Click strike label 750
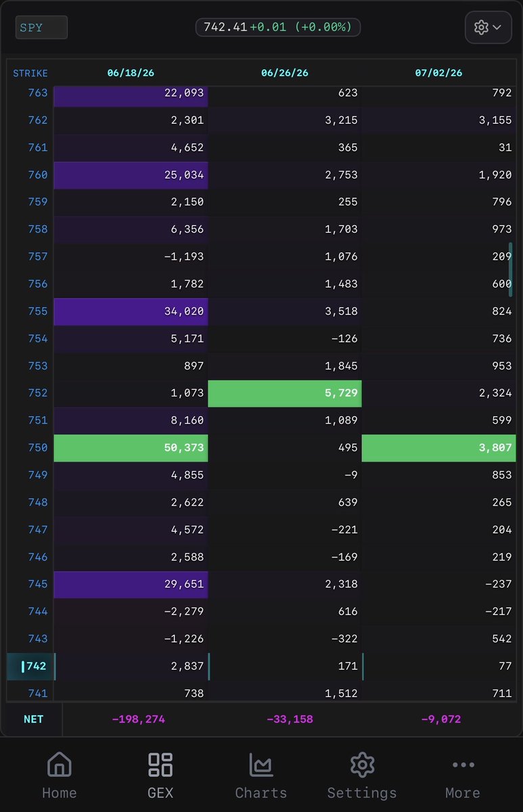523x812 pixels. point(38,447)
